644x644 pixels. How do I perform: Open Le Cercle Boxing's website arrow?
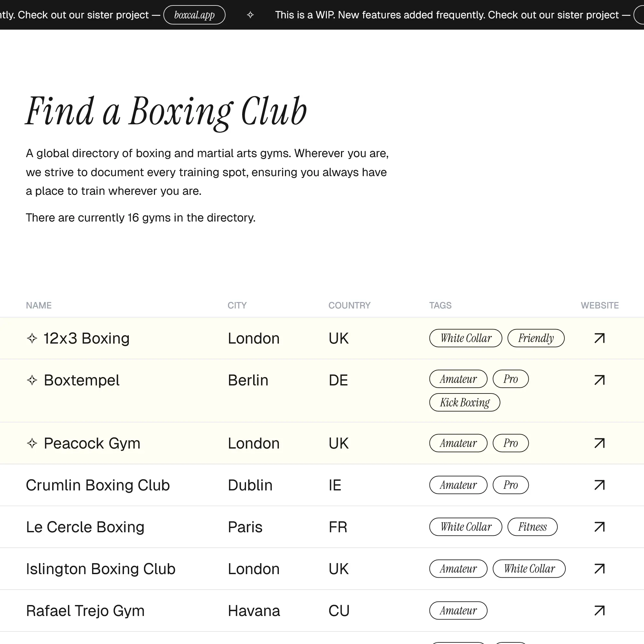[599, 527]
